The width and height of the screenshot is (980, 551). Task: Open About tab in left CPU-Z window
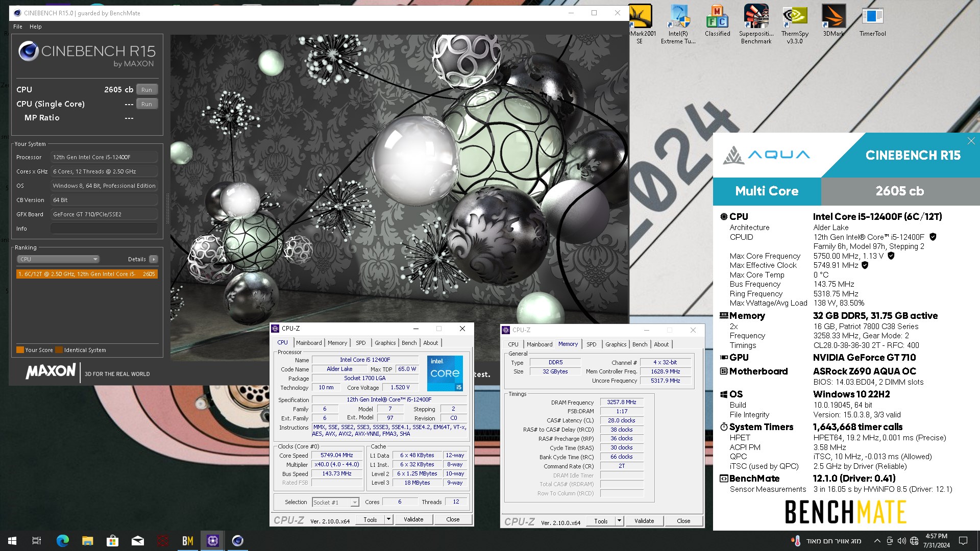(430, 343)
